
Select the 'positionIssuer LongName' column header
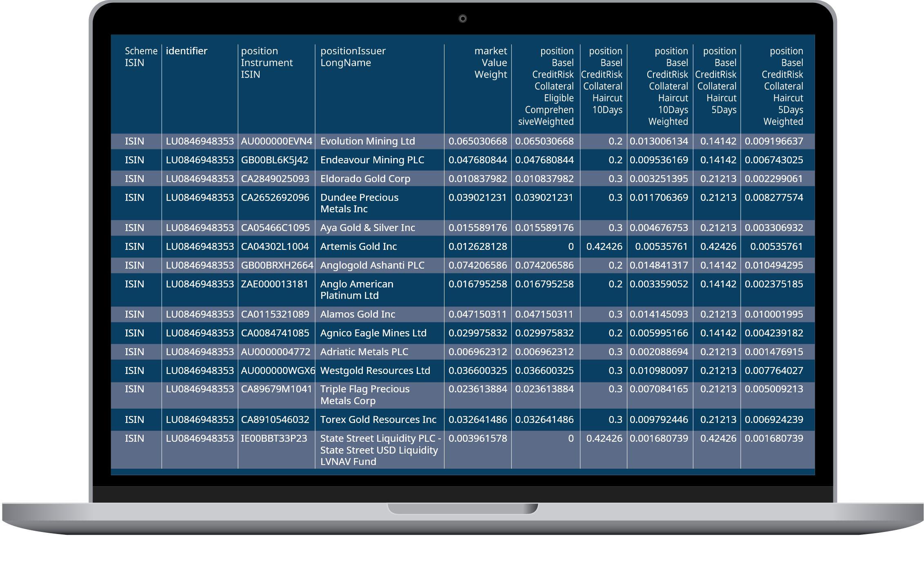pos(353,57)
